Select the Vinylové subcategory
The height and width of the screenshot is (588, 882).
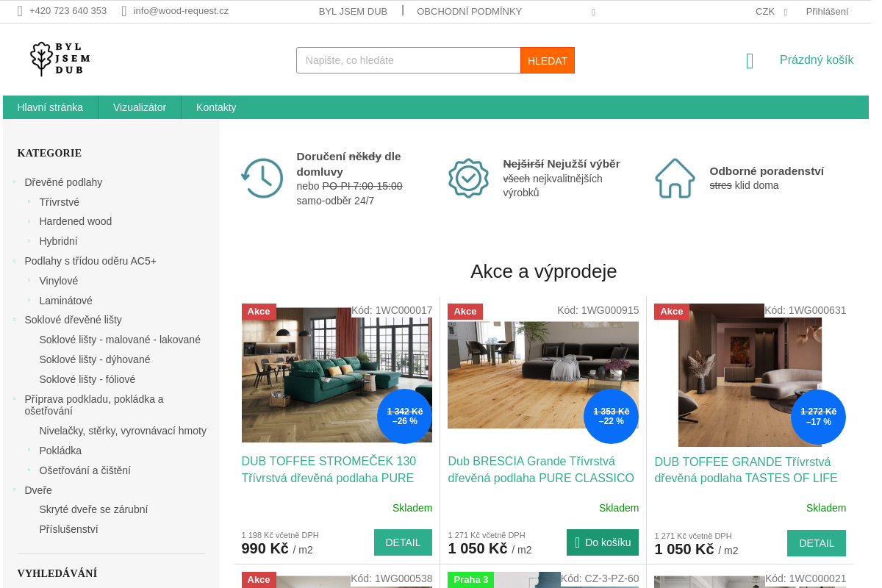pyautogui.click(x=59, y=281)
